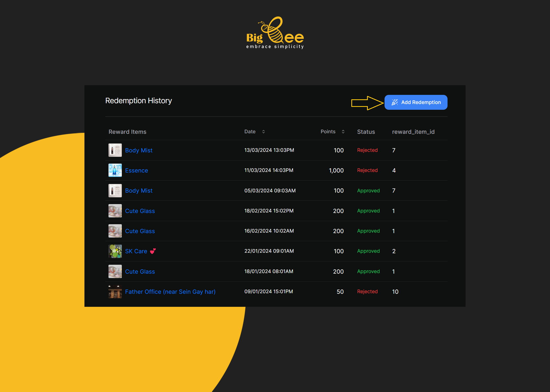
Task: Click 100 points in SK Care row
Action: [339, 251]
